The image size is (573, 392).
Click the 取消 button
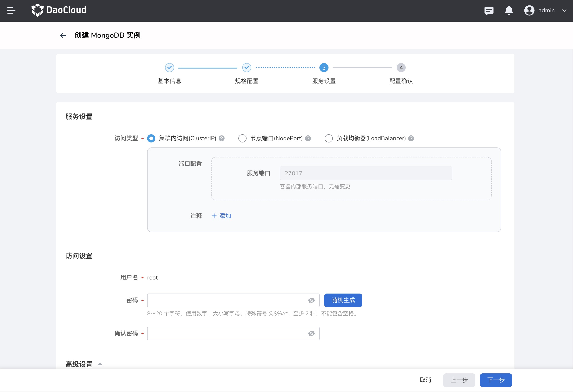[425, 380]
